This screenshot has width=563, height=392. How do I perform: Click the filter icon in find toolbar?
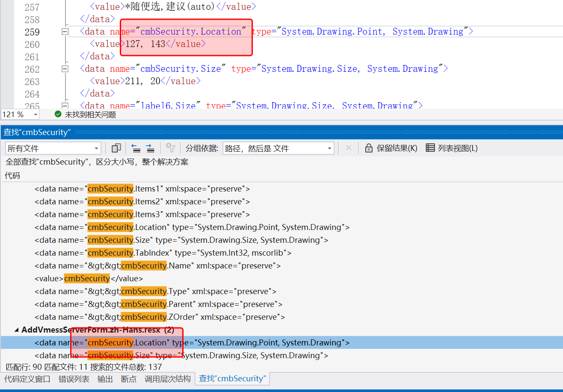tap(171, 148)
